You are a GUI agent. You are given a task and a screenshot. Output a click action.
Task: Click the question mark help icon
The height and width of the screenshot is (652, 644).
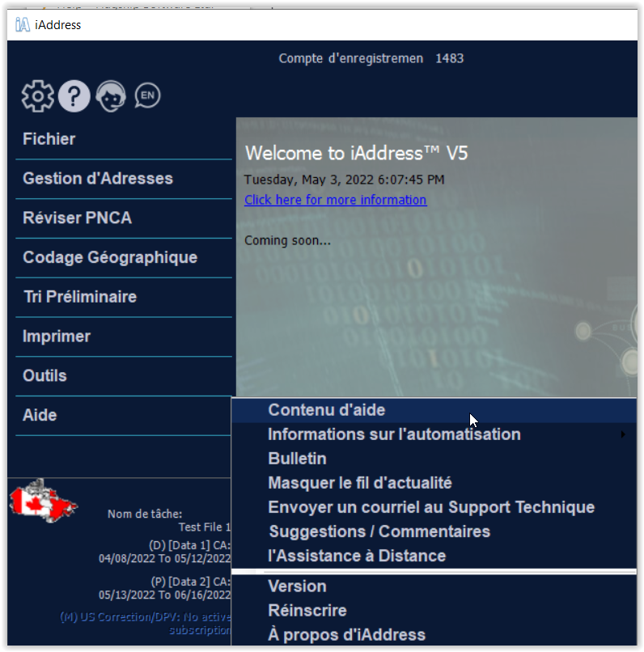(x=74, y=96)
